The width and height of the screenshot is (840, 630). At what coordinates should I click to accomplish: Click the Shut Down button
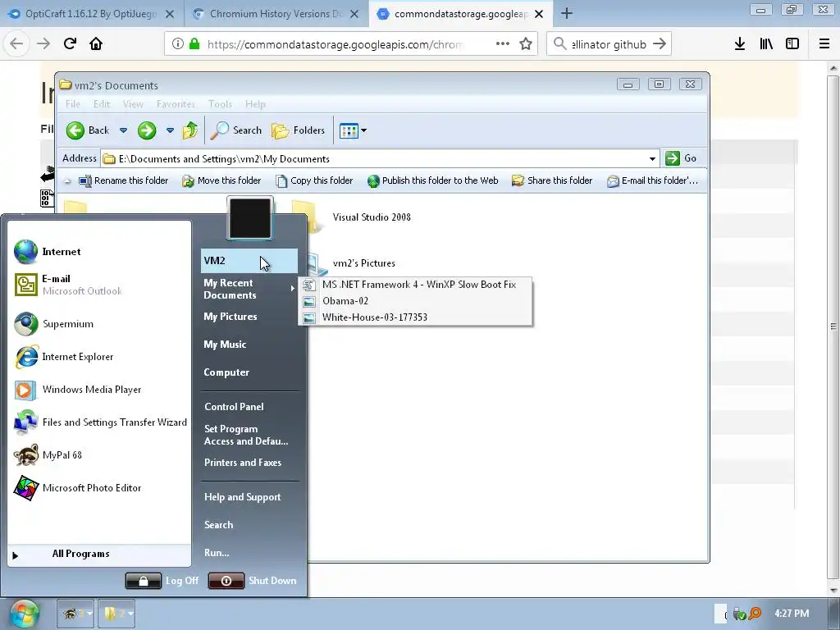(x=253, y=581)
